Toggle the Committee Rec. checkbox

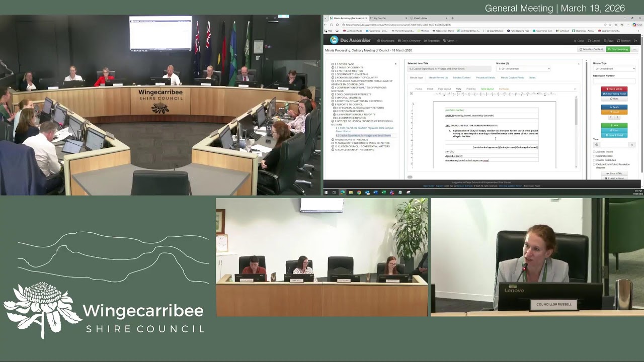pyautogui.click(x=594, y=156)
